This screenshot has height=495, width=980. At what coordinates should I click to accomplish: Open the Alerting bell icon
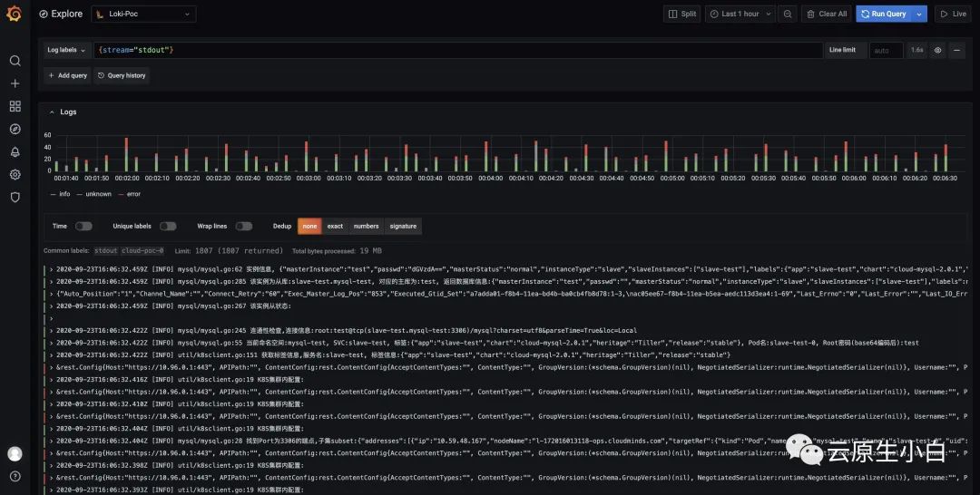coord(15,151)
